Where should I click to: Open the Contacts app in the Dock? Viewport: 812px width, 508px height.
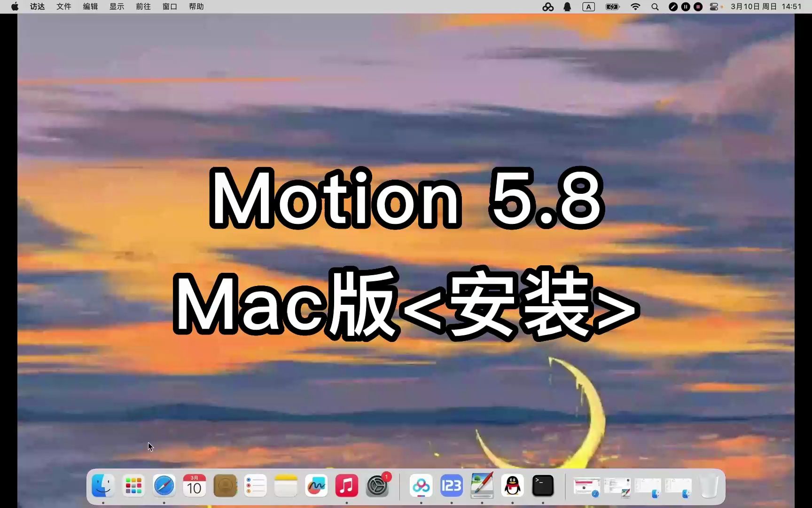pos(225,486)
